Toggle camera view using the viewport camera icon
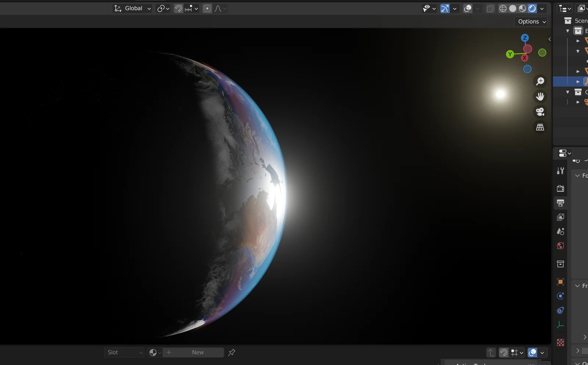The image size is (588, 365). coord(540,112)
